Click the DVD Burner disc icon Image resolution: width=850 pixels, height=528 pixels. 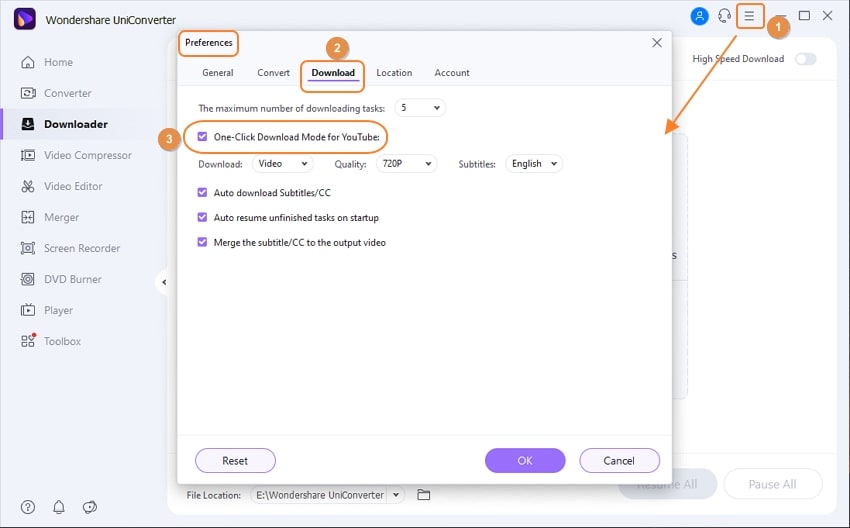(28, 279)
